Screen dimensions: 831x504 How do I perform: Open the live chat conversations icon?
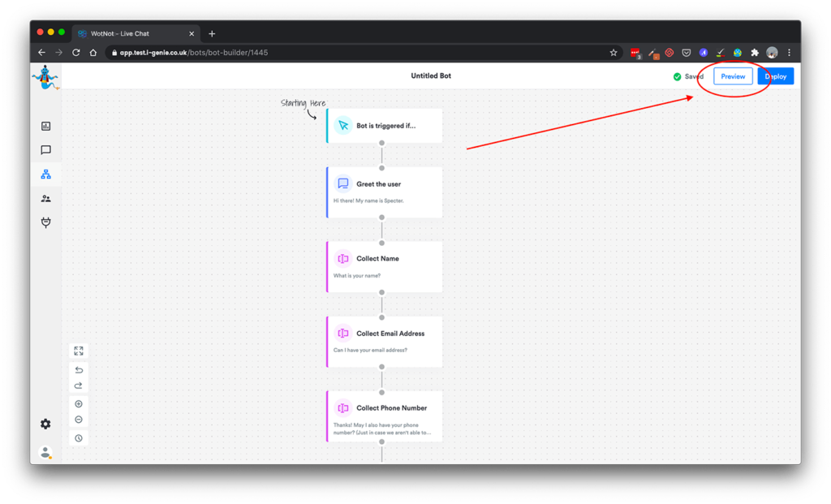tap(45, 150)
